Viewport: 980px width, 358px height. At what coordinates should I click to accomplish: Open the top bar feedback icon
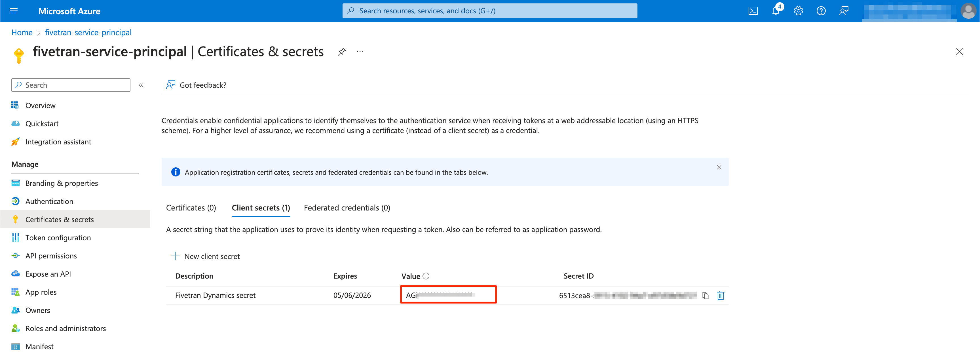(x=843, y=11)
